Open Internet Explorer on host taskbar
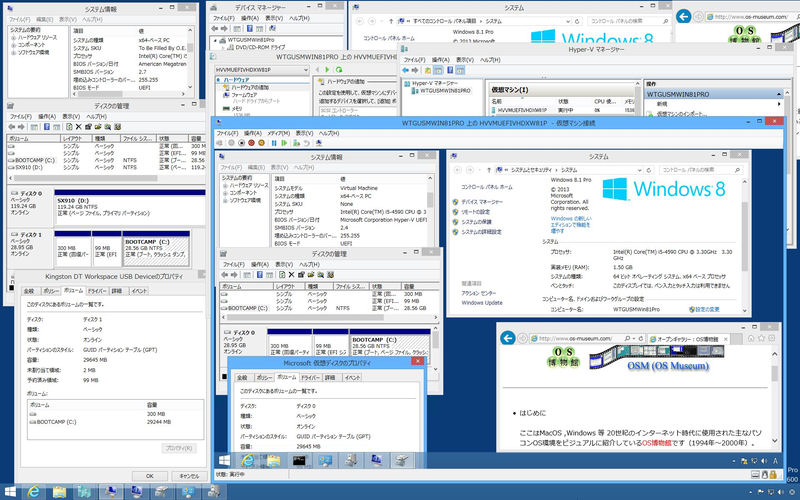The image size is (800, 500). (x=34, y=492)
